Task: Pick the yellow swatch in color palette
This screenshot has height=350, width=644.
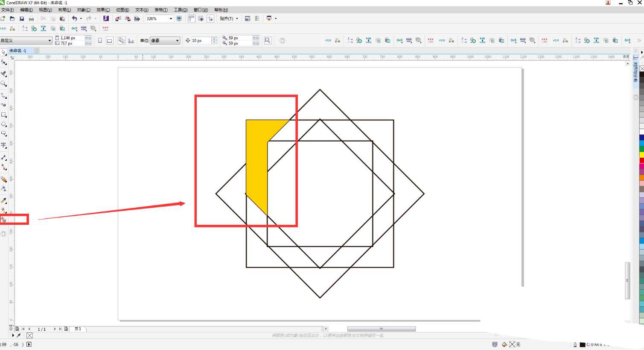Action: (641, 154)
